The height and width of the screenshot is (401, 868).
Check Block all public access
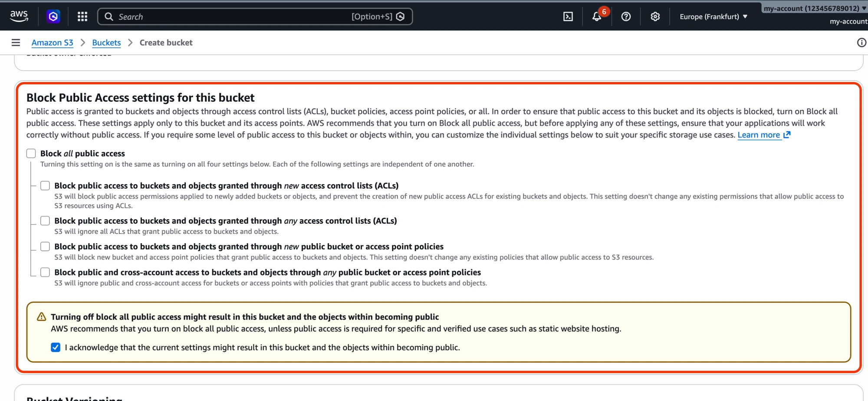31,153
